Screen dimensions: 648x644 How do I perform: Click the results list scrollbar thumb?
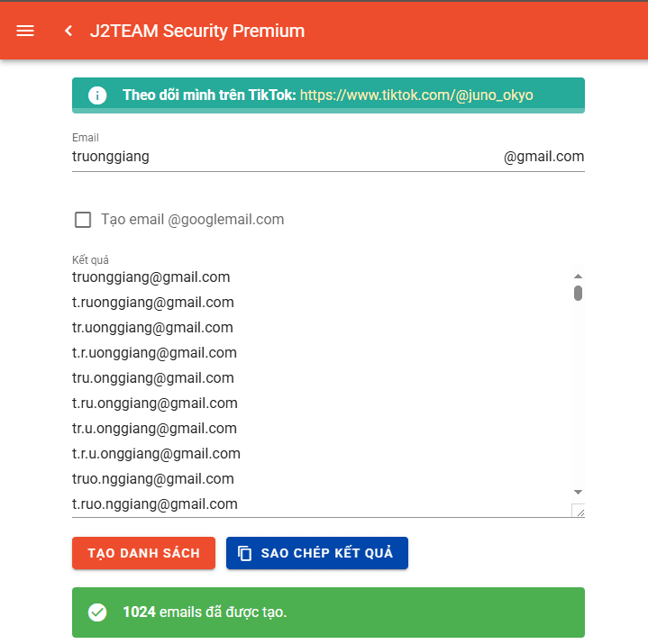tap(579, 293)
